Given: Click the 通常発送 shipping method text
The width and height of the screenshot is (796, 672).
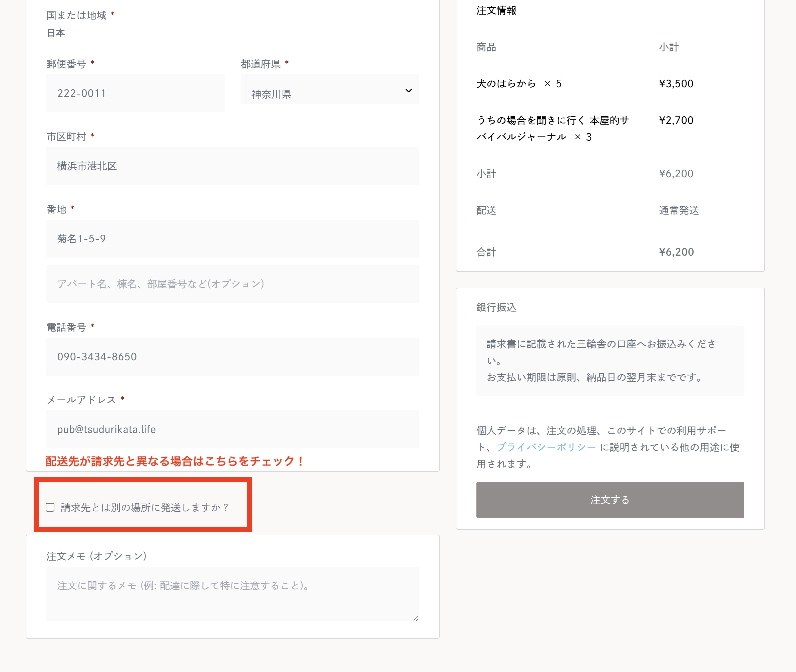Looking at the screenshot, I should [x=679, y=211].
